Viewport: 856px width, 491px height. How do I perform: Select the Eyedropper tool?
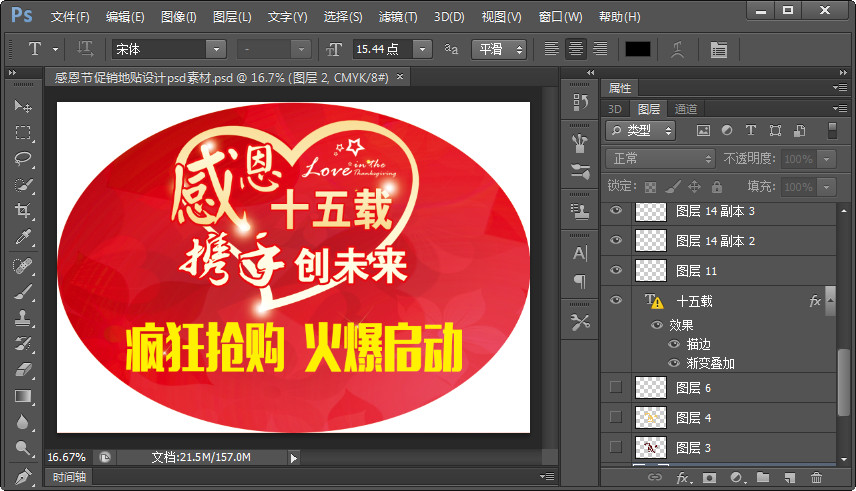(x=23, y=237)
